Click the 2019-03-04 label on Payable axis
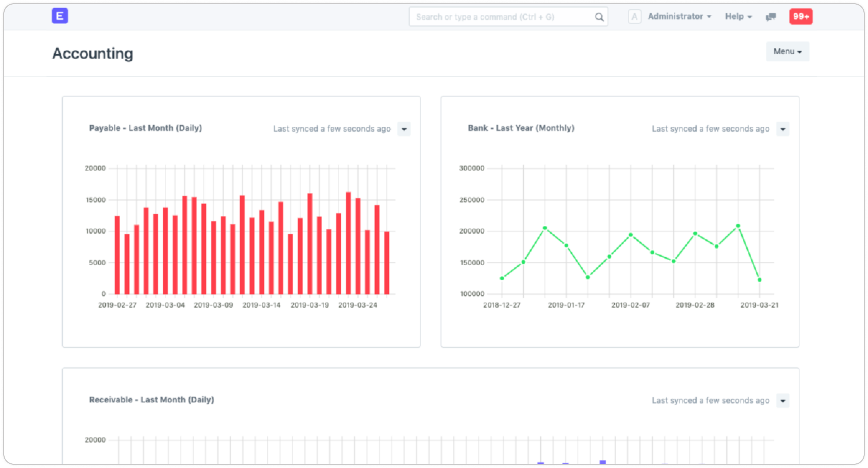The image size is (868, 468). pos(165,305)
